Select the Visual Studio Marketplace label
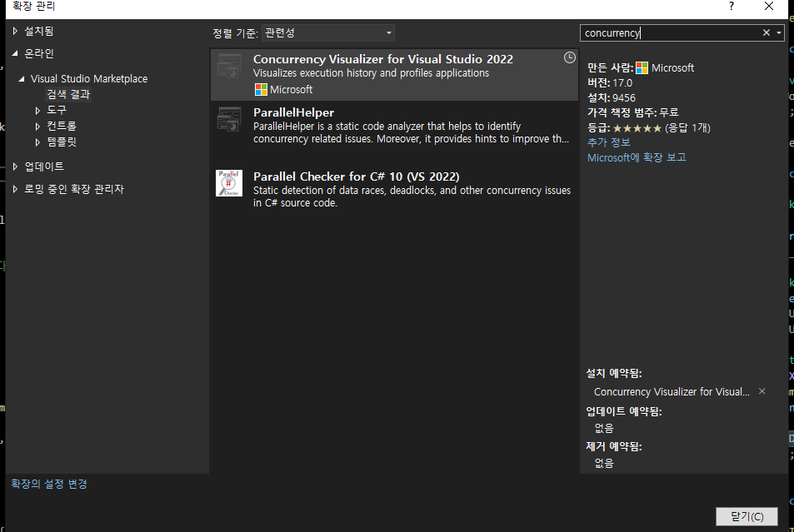794x532 pixels. click(89, 78)
